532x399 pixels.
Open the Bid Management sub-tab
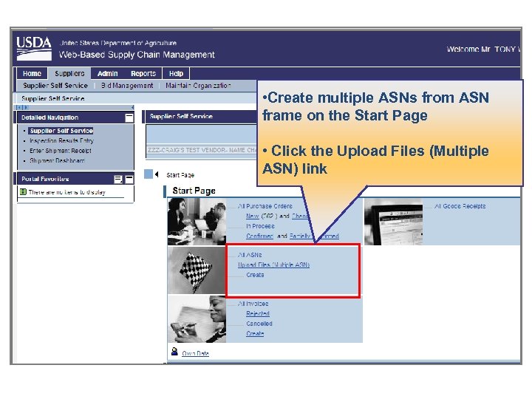[127, 86]
